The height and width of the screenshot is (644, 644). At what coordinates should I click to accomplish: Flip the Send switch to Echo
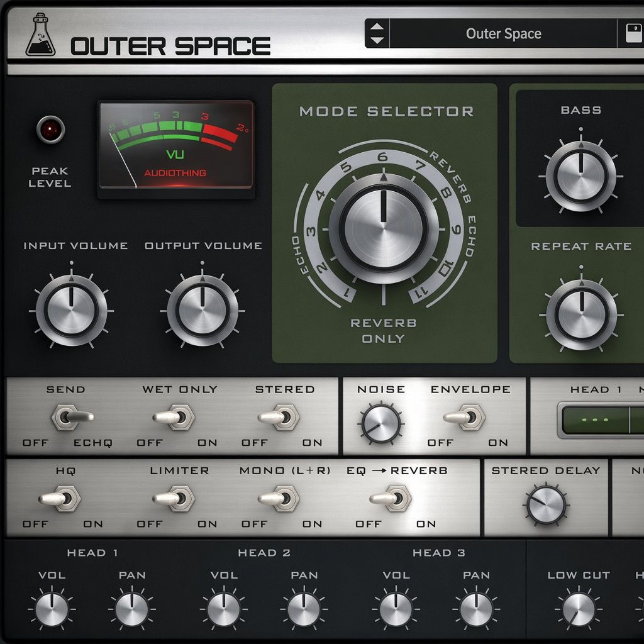coord(72,417)
